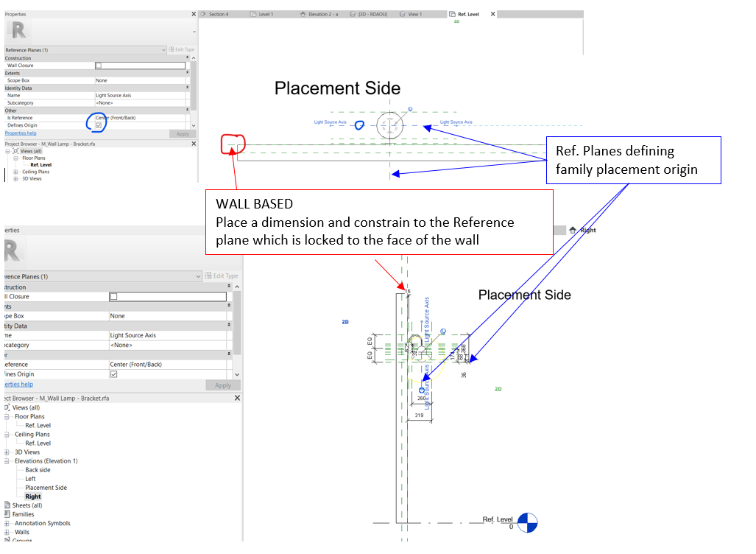This screenshot has height=554, width=756.
Task: Open the Reference Planes type selector dropdown
Action: (163, 49)
